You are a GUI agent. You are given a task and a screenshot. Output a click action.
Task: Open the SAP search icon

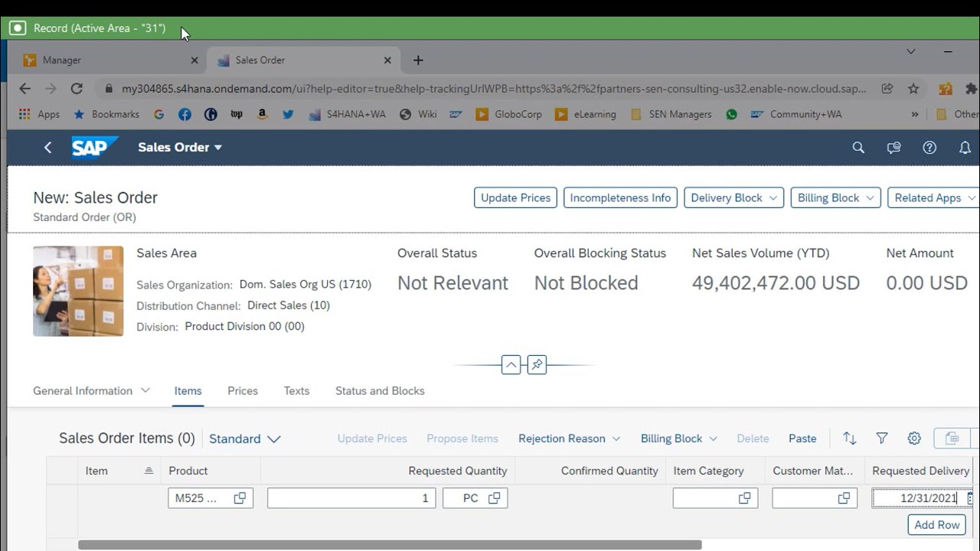pyautogui.click(x=858, y=148)
